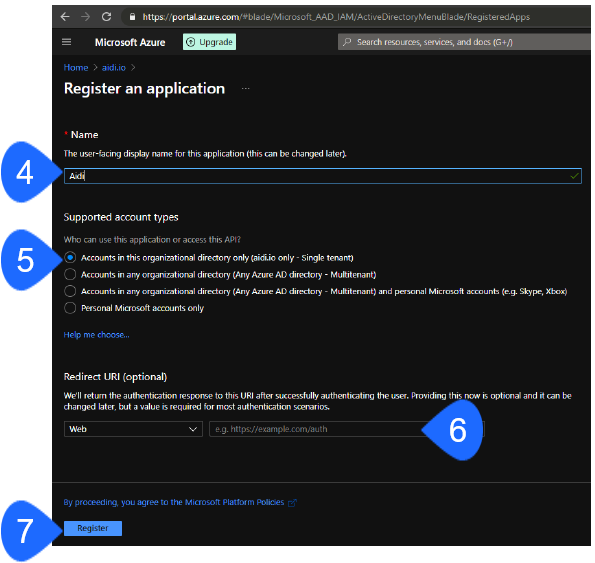The height and width of the screenshot is (563, 595).
Task: Go to the Home breadcrumb
Action: tap(76, 68)
